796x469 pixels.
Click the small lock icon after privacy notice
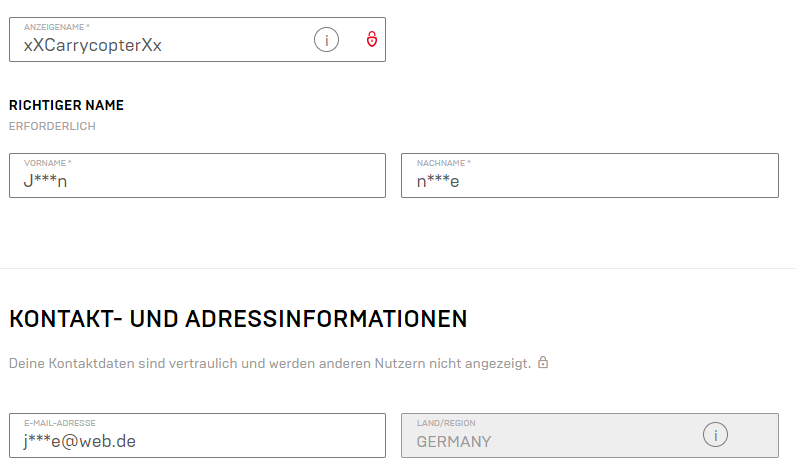point(543,362)
